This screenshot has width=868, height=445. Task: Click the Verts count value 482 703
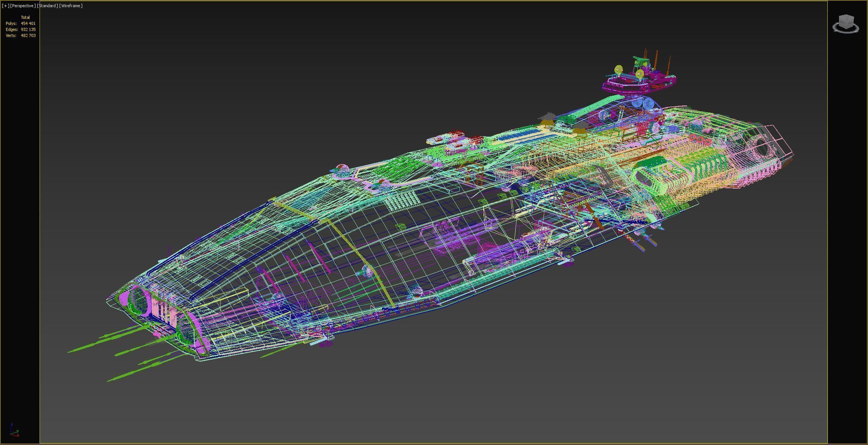tap(28, 35)
